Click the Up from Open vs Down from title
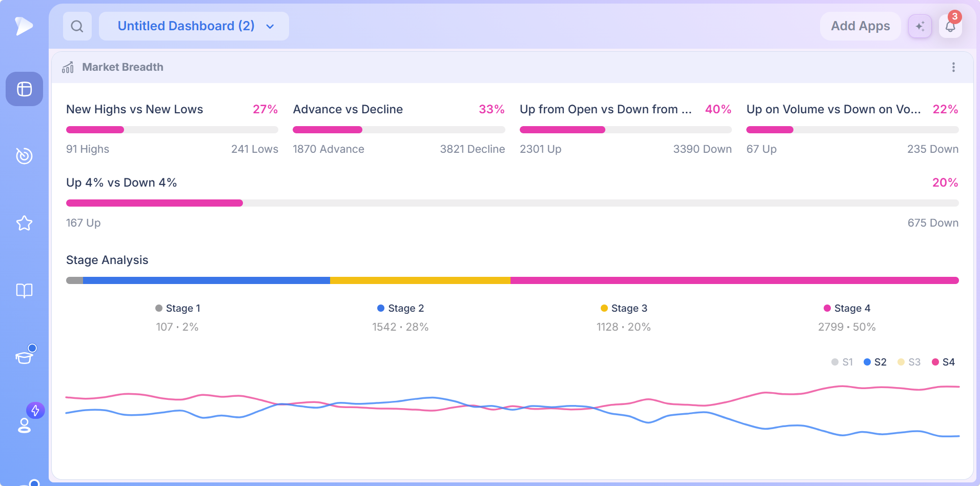This screenshot has width=980, height=486. pos(606,109)
